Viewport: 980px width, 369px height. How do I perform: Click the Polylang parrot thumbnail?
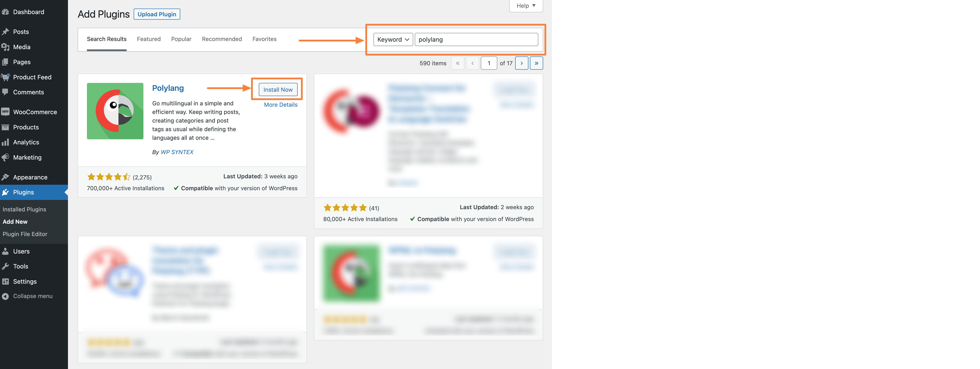[x=115, y=111]
